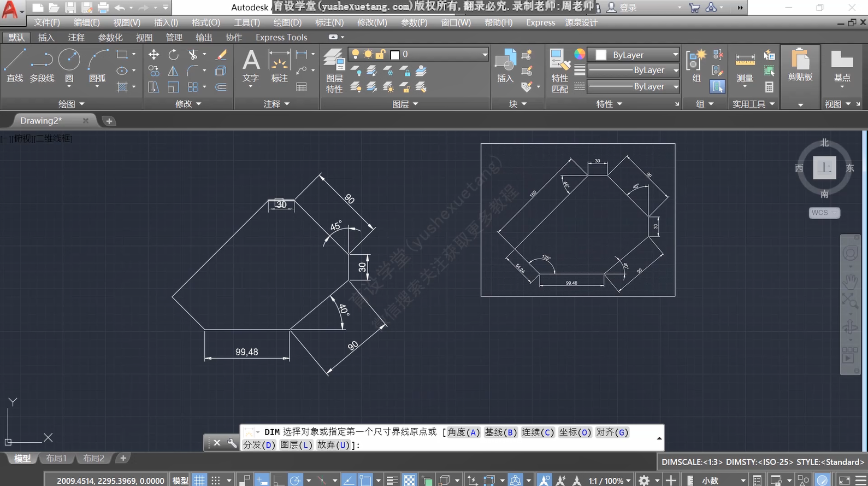This screenshot has height=486, width=868.
Task: Toggle polar tracking in status bar
Action: point(295,480)
